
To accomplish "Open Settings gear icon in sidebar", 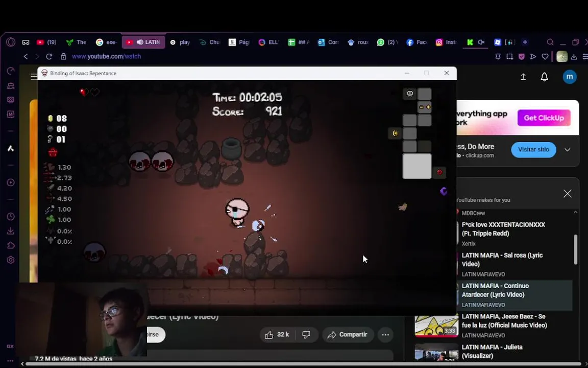I will pyautogui.click(x=11, y=260).
